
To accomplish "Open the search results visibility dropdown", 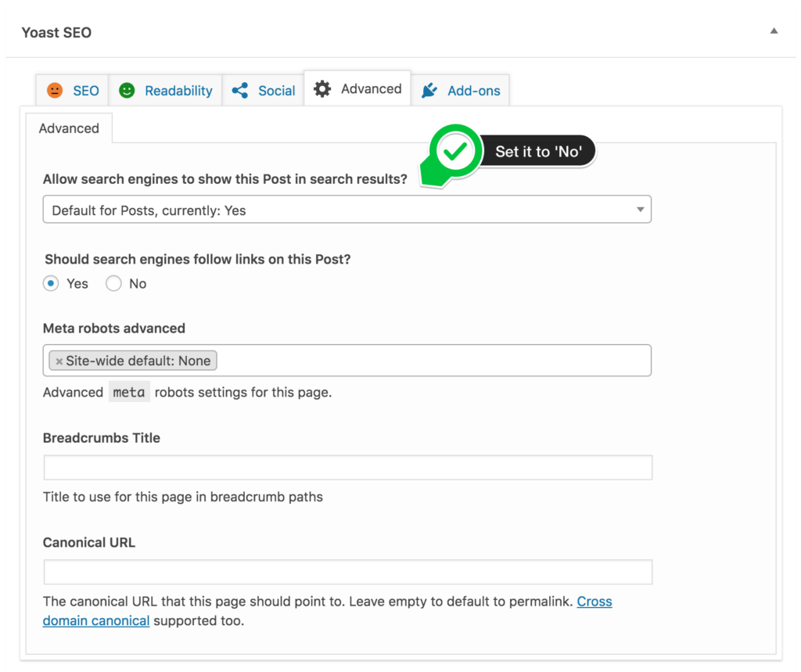I will (x=347, y=210).
